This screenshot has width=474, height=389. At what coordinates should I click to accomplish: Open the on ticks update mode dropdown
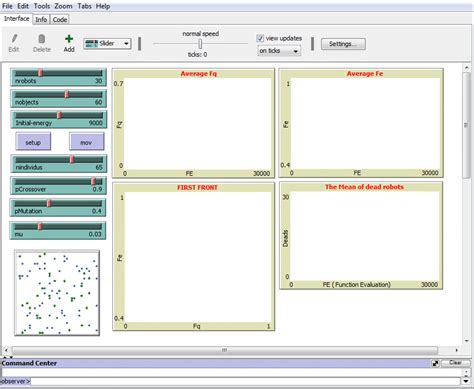[279, 51]
